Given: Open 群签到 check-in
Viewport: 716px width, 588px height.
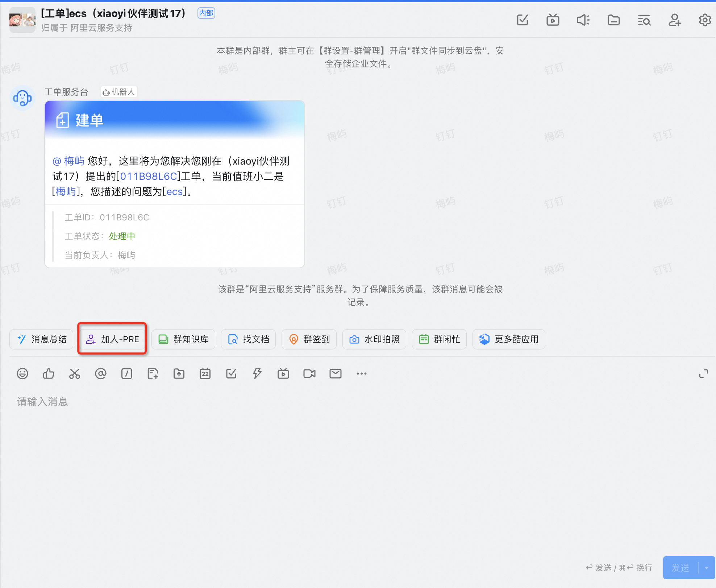Looking at the screenshot, I should click(309, 339).
